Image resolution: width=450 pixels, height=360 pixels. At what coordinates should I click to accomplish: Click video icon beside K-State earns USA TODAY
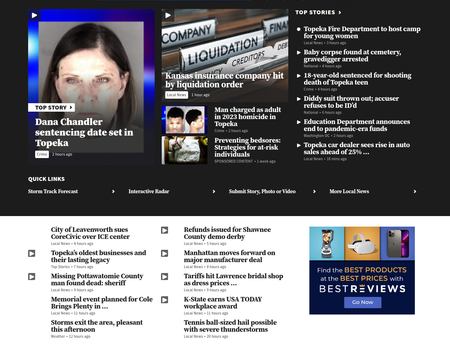[x=164, y=300]
